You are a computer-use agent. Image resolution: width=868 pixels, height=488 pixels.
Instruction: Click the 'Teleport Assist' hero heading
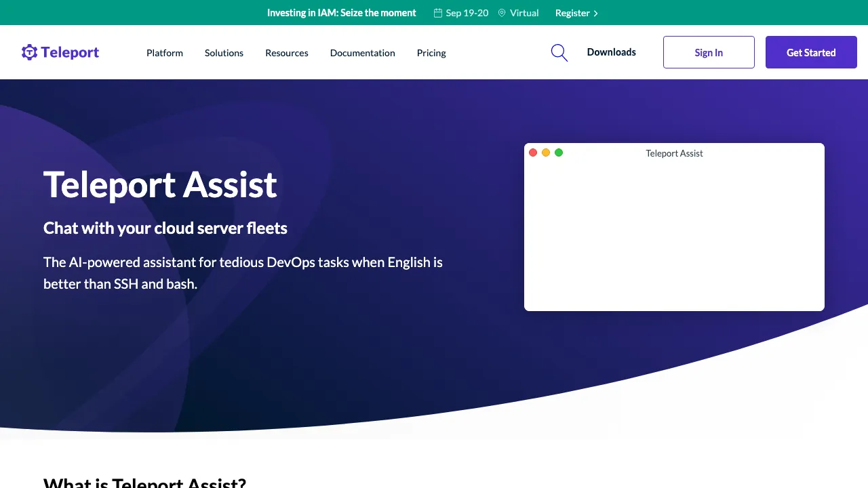pos(160,184)
